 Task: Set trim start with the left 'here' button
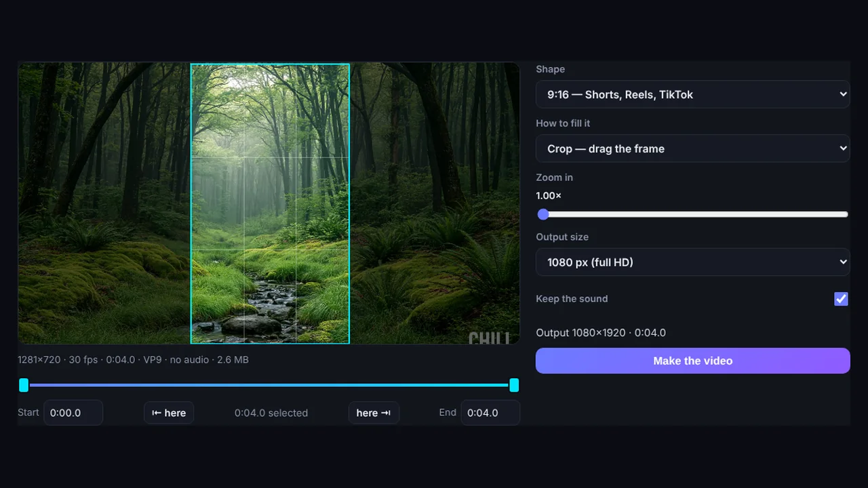(x=169, y=413)
